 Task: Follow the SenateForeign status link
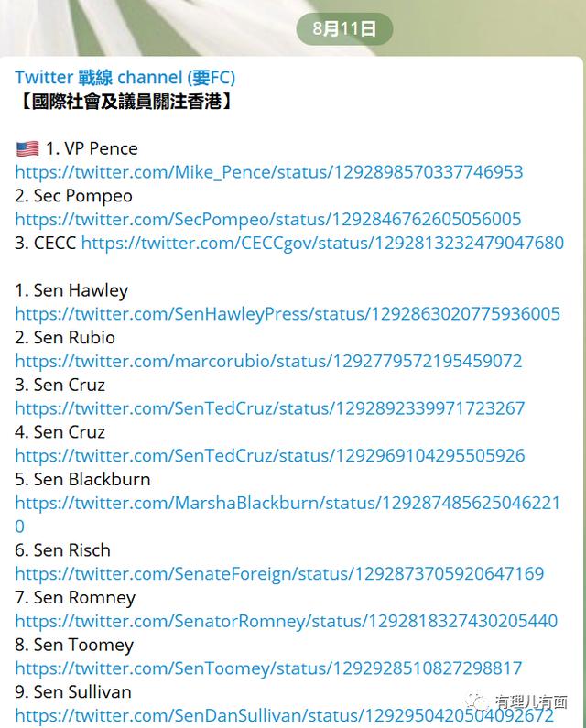coord(279,573)
